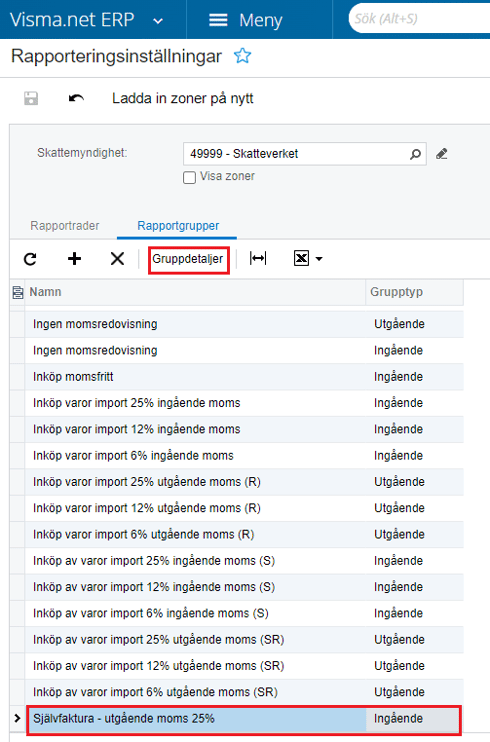Enable the Visa zoner checkbox
This screenshot has height=742, width=490.
pos(189,177)
